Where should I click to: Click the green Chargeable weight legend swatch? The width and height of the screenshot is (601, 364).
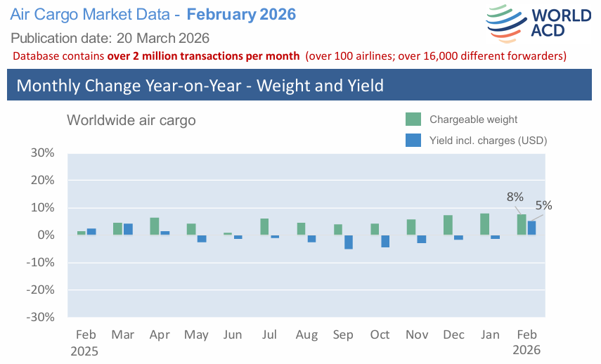pyautogui.click(x=413, y=119)
